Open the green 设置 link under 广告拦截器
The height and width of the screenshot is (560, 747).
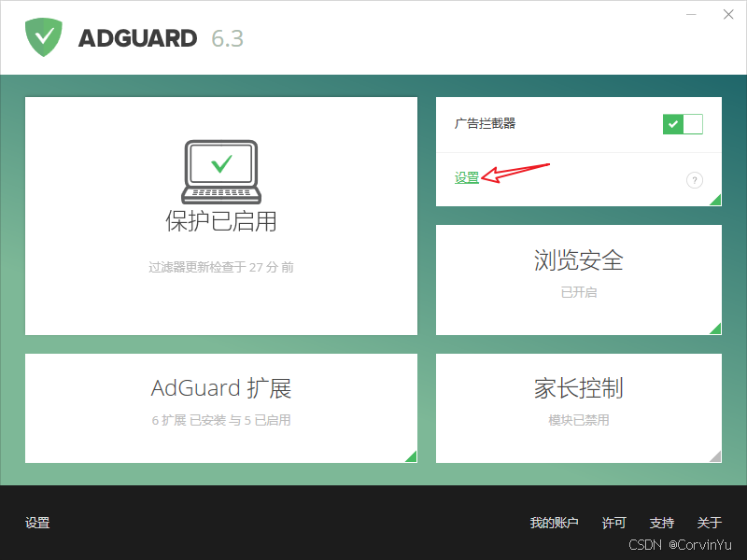(x=466, y=177)
